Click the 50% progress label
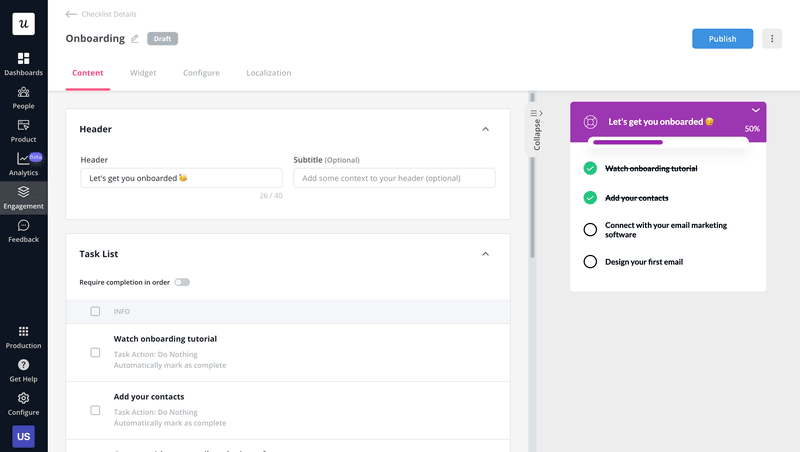The image size is (800, 452). pos(752,129)
